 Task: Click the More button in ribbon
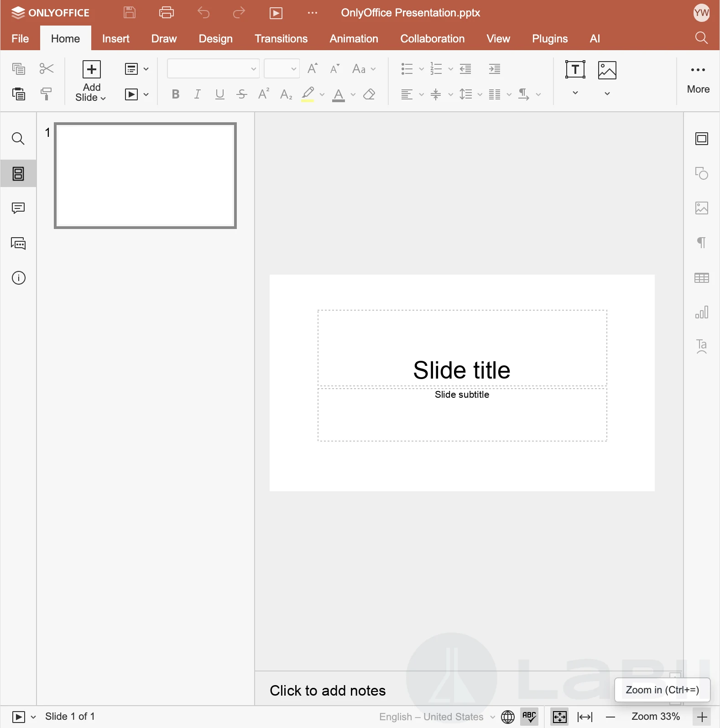(698, 78)
